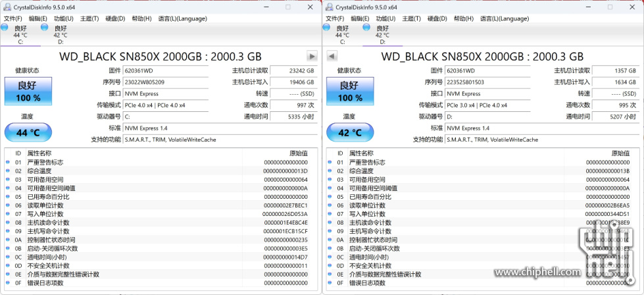This screenshot has width=644, height=295.
Task: Select raw value 0000001ECB15CF
Action: coord(285,231)
